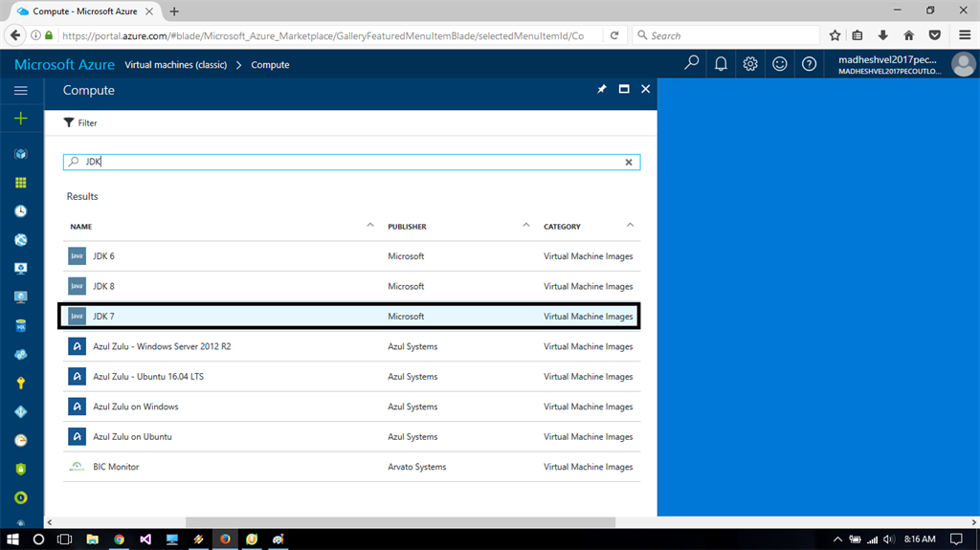Open the Windows Action Center icon

(x=956, y=539)
